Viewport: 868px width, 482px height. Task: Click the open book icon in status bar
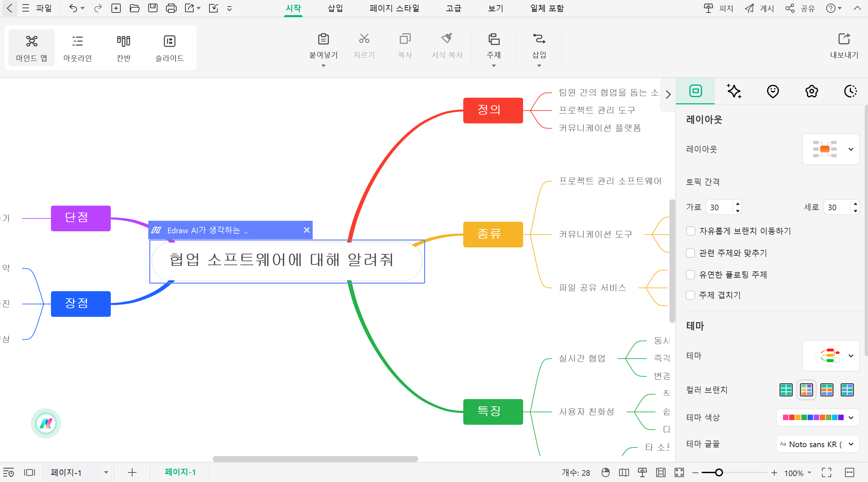point(624,472)
